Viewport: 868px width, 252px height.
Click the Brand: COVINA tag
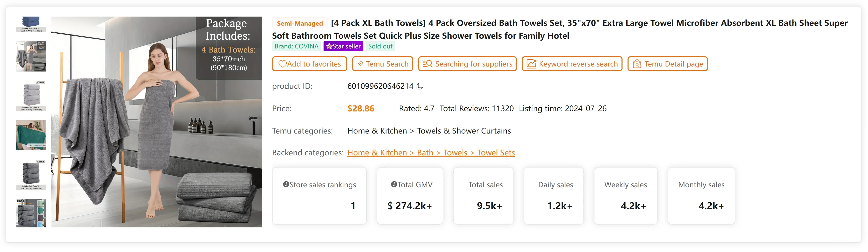point(296,46)
